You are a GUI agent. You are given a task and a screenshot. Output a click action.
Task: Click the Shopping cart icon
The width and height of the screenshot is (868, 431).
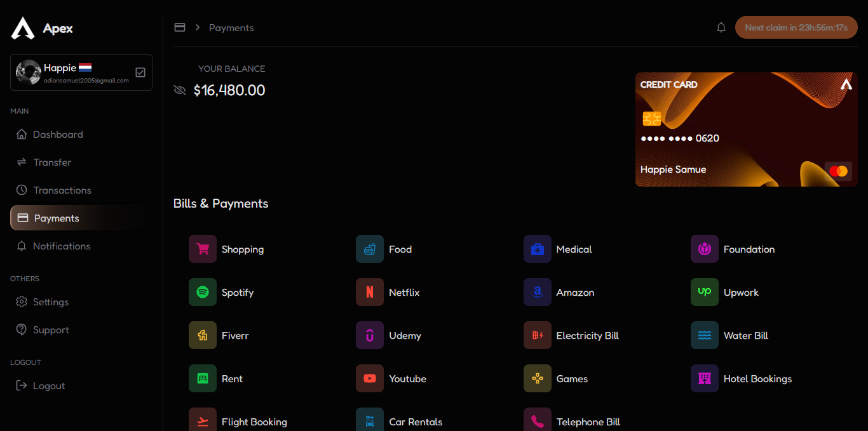(203, 249)
